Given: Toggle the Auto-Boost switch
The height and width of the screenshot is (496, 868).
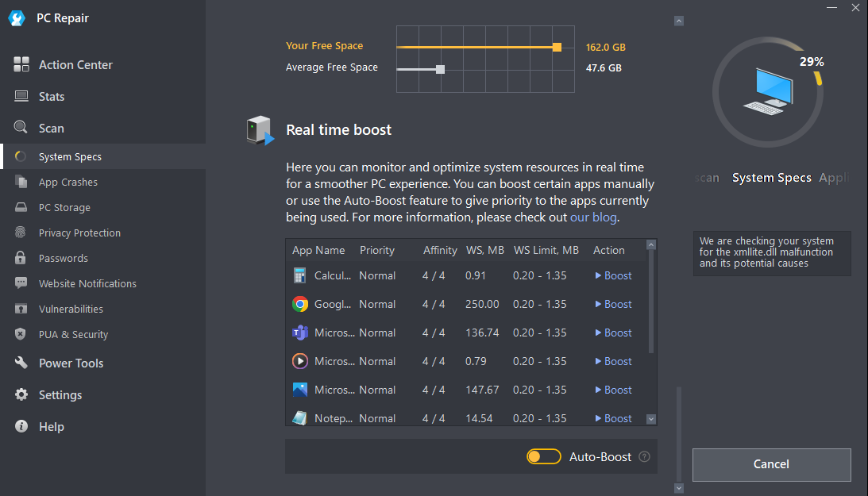Looking at the screenshot, I should coord(544,457).
